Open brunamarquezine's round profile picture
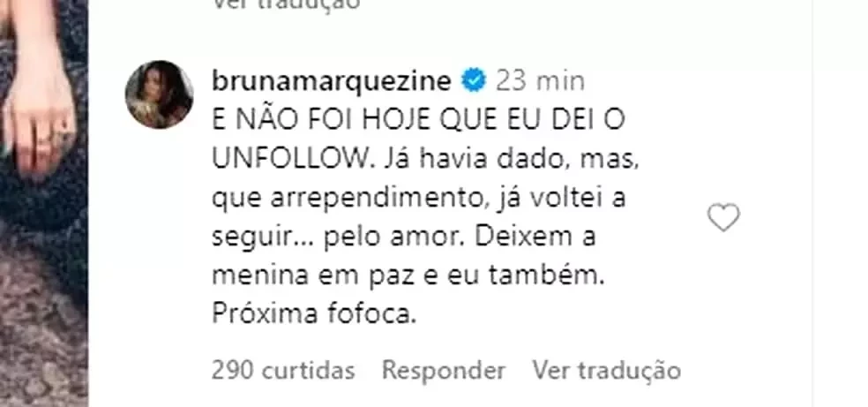The image size is (868, 407). tap(160, 94)
